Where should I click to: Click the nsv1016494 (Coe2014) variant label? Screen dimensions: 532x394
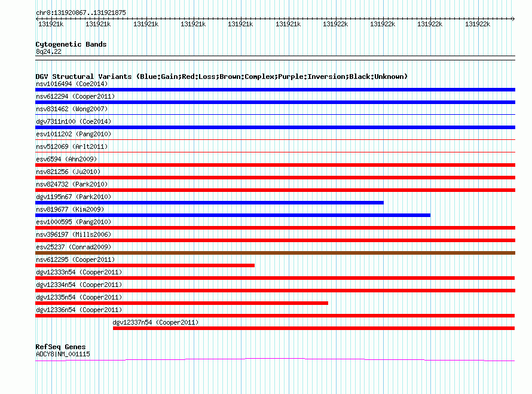tap(72, 84)
